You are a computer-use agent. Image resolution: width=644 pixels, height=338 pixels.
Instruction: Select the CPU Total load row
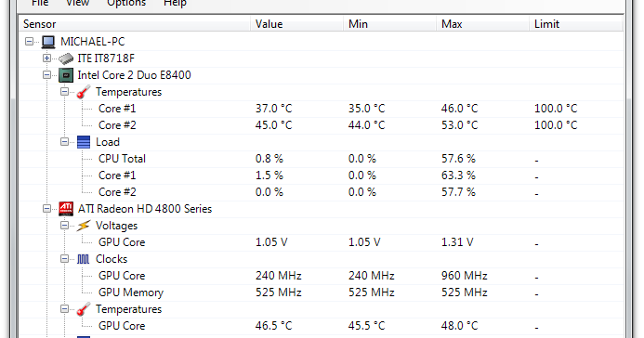click(x=321, y=159)
